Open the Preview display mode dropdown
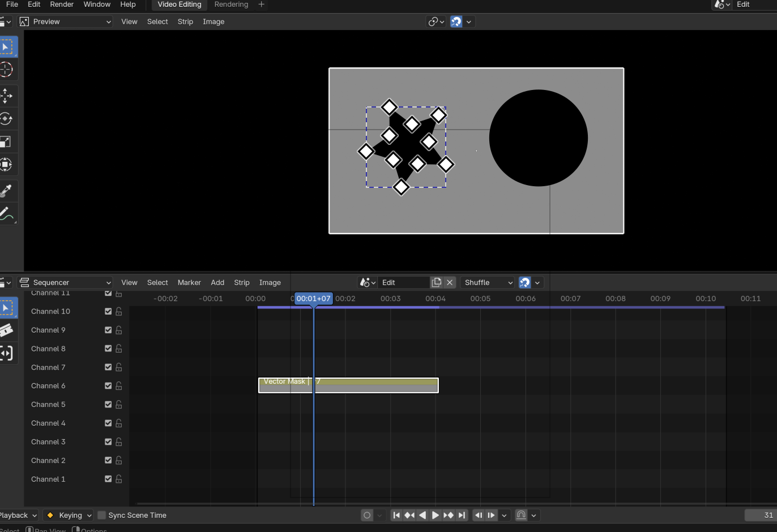 [65, 22]
